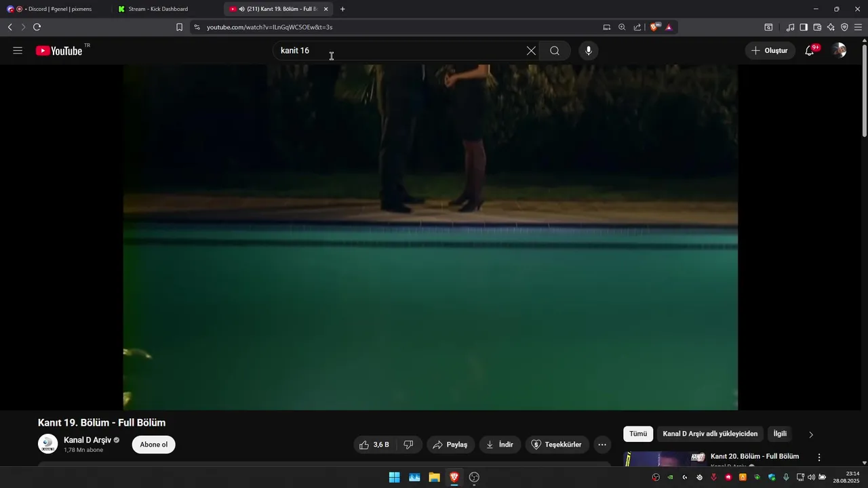Viewport: 868px width, 488px height.
Task: Open a new browser tab
Action: [342, 9]
